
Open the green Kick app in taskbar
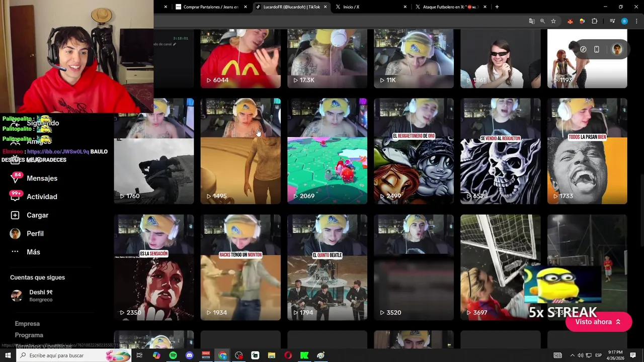(x=304, y=355)
